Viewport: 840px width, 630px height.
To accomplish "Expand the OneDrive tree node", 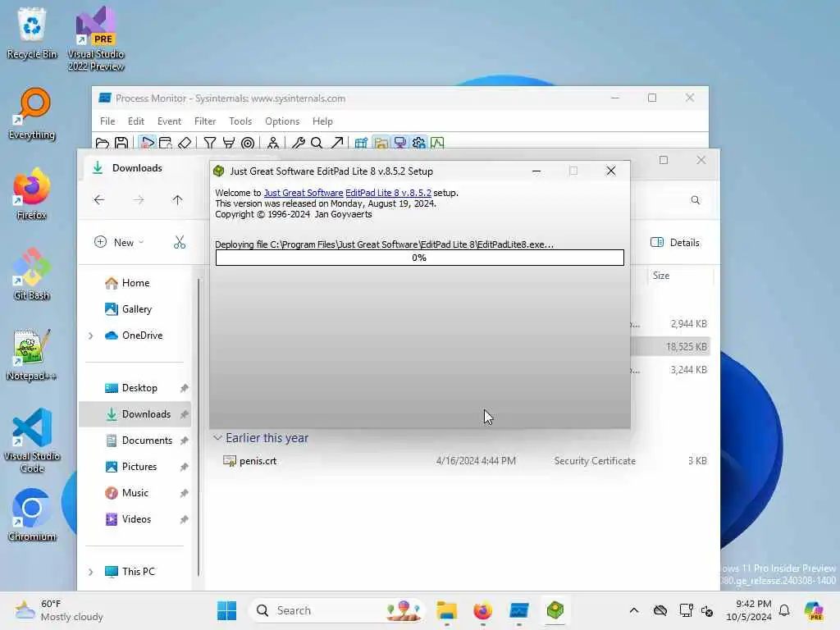I will (x=90, y=336).
